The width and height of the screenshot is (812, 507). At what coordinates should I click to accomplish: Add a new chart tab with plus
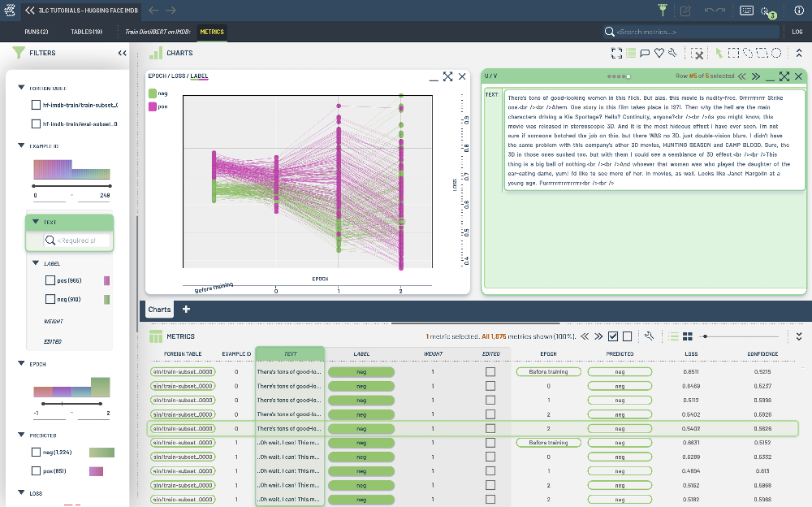186,309
